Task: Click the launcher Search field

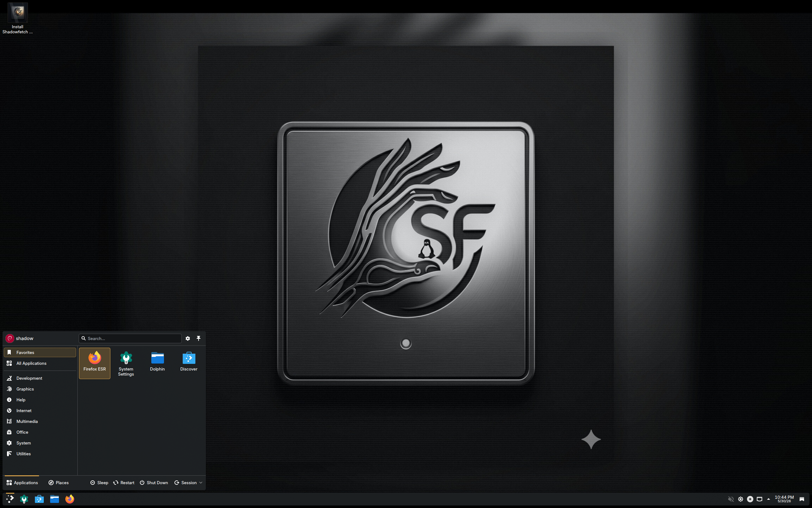Action: pos(130,338)
